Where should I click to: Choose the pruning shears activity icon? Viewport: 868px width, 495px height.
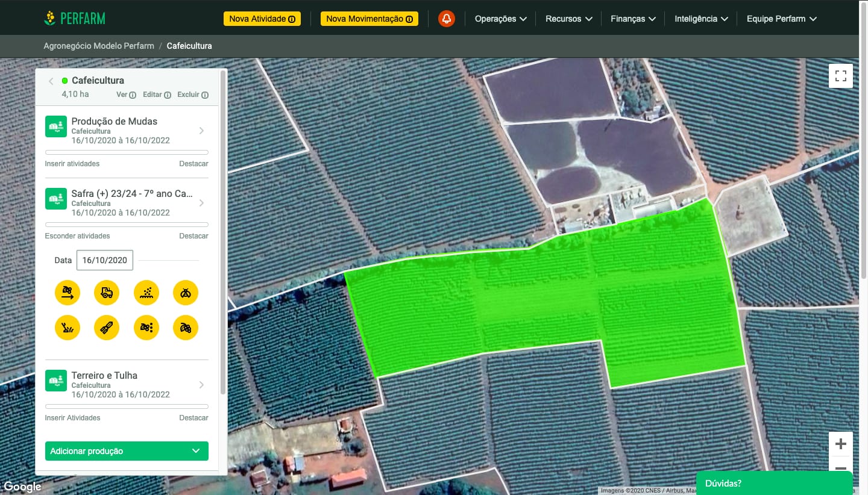pos(107,328)
